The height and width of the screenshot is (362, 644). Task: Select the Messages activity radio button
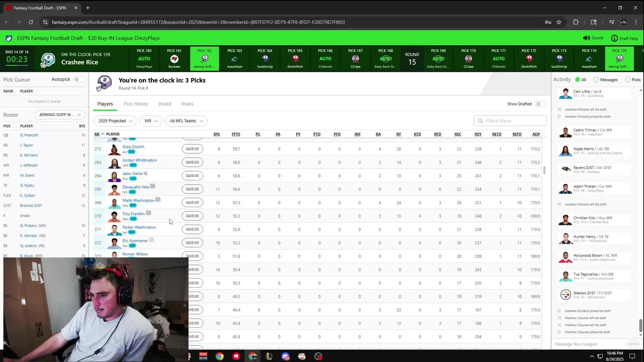tap(596, 79)
